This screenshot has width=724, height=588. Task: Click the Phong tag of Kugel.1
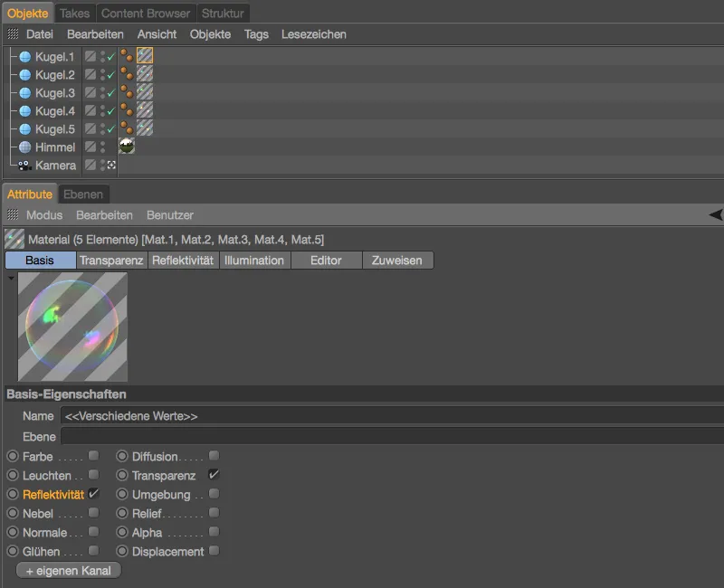(x=127, y=55)
